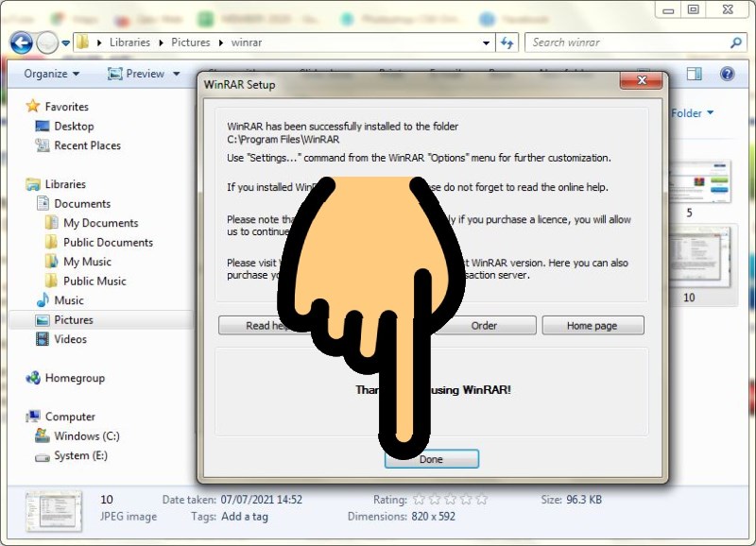The height and width of the screenshot is (546, 756).
Task: Open Public Music folder
Action: pyautogui.click(x=94, y=281)
